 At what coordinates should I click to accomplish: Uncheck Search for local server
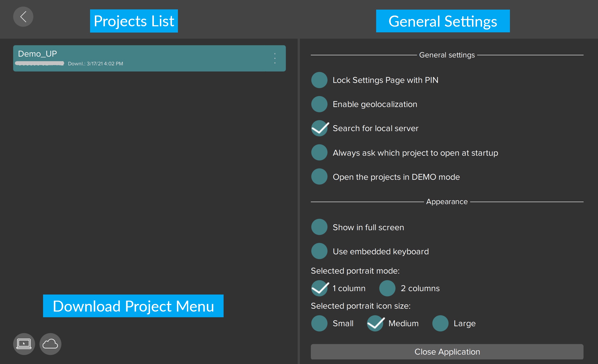(319, 128)
